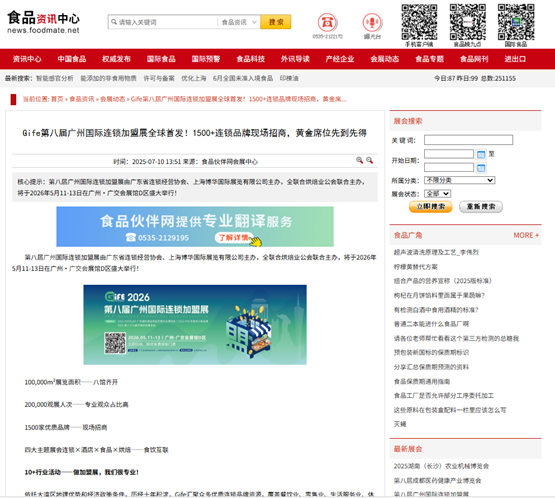Screen dimensions: 555x498
Task: Open 超声波清洗原理及工艺 link
Action: pos(436,252)
